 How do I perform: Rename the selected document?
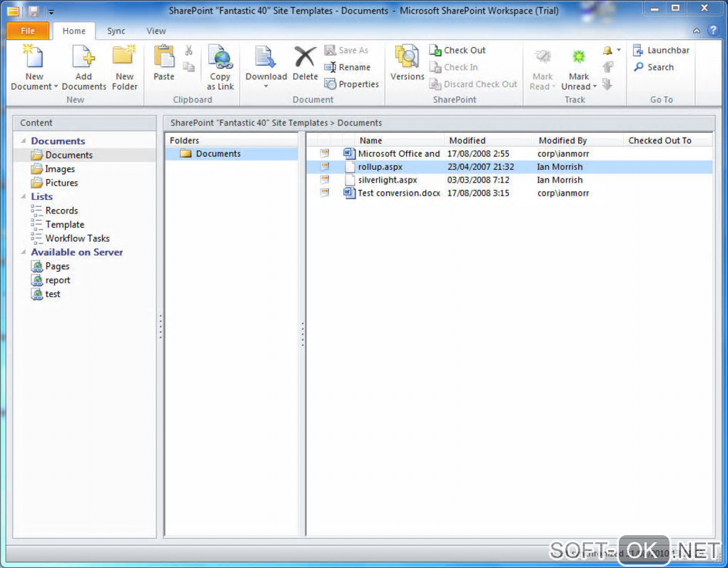[x=348, y=67]
